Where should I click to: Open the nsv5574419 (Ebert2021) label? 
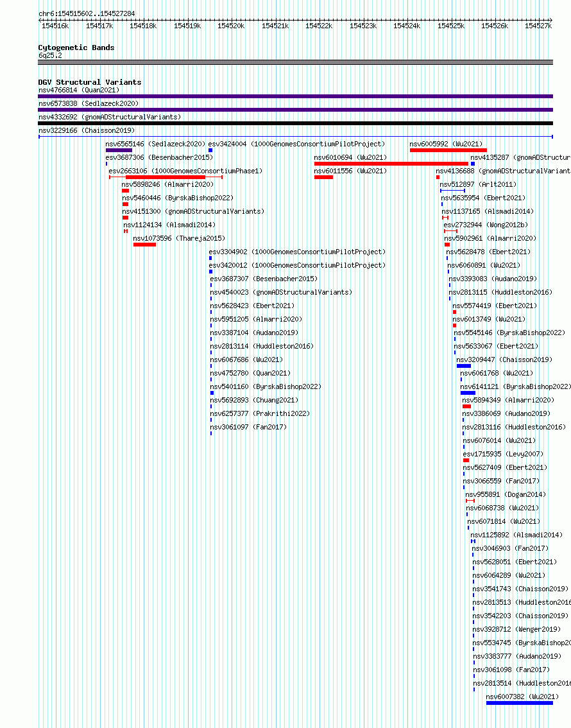[495, 306]
